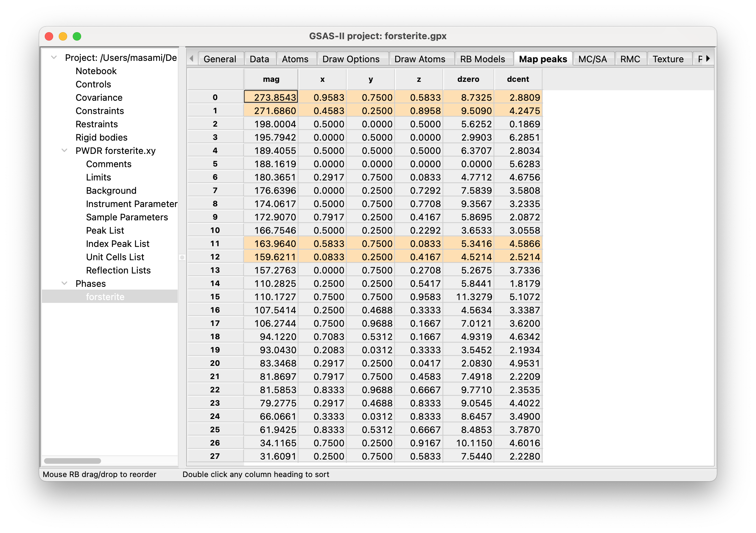Click the dcent value 4.5866 cell
This screenshot has width=756, height=533.
tap(518, 244)
